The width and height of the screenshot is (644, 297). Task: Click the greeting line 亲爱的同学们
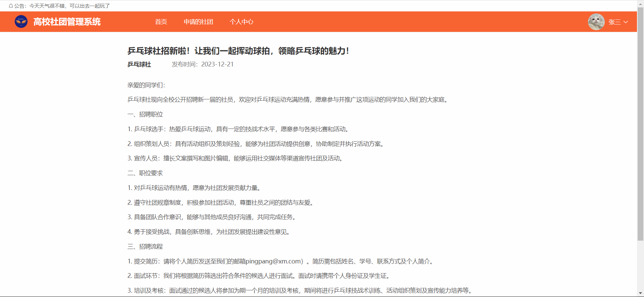click(146, 85)
